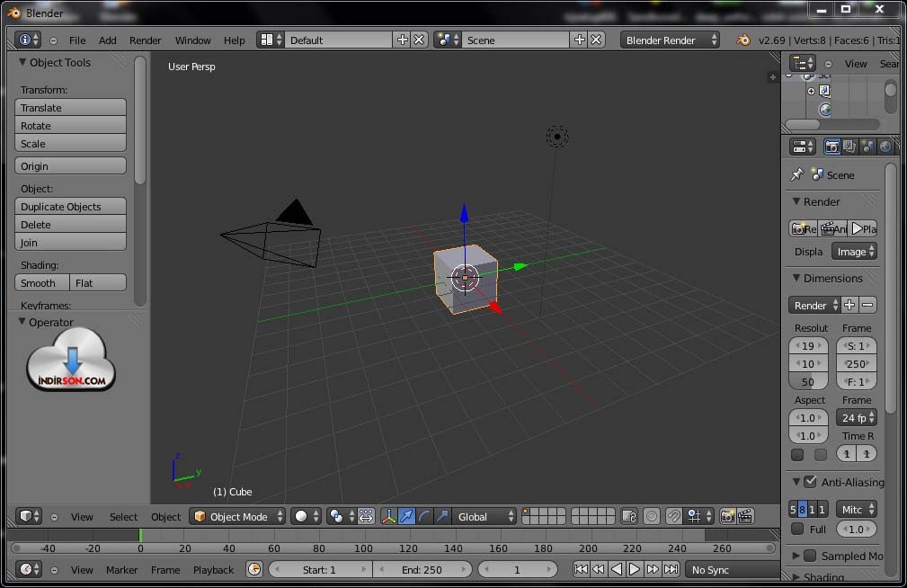Jump to the first frame
Viewport: 907px width, 588px height.
pyautogui.click(x=581, y=569)
